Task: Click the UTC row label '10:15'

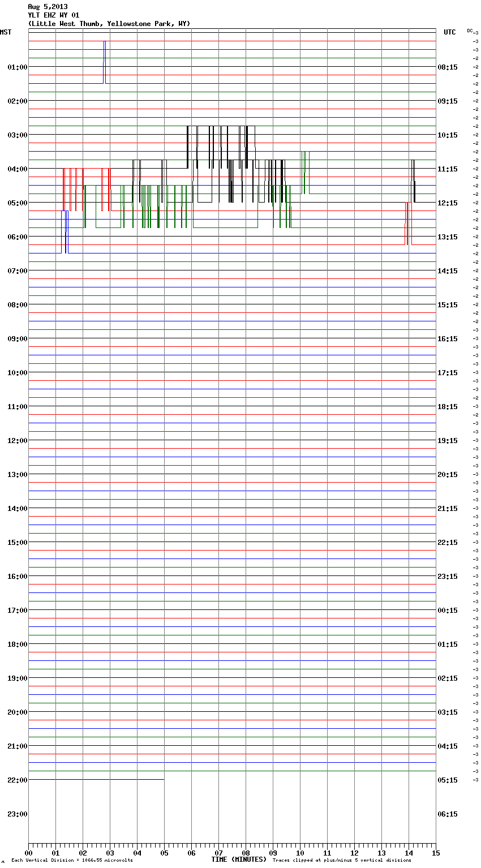Action: (448, 135)
